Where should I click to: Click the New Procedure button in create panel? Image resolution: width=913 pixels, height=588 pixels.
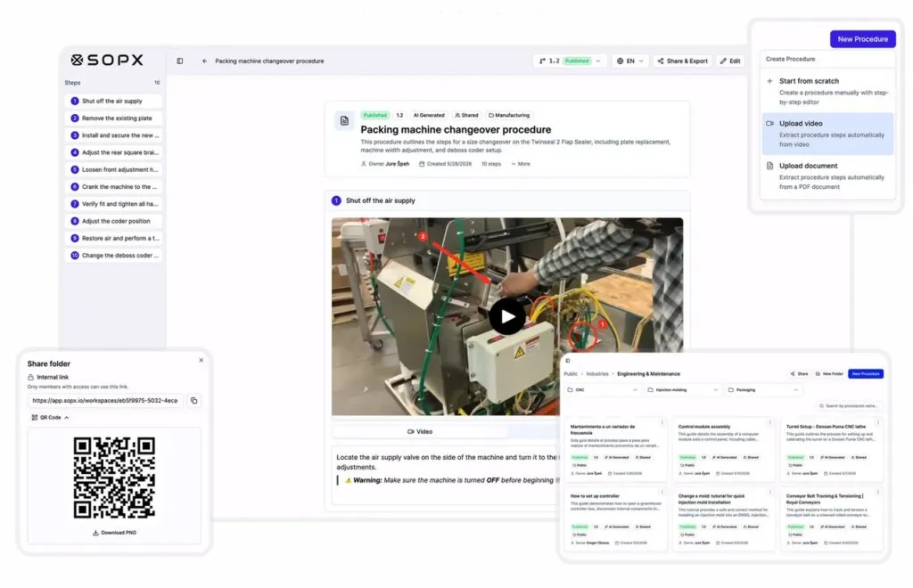point(862,39)
